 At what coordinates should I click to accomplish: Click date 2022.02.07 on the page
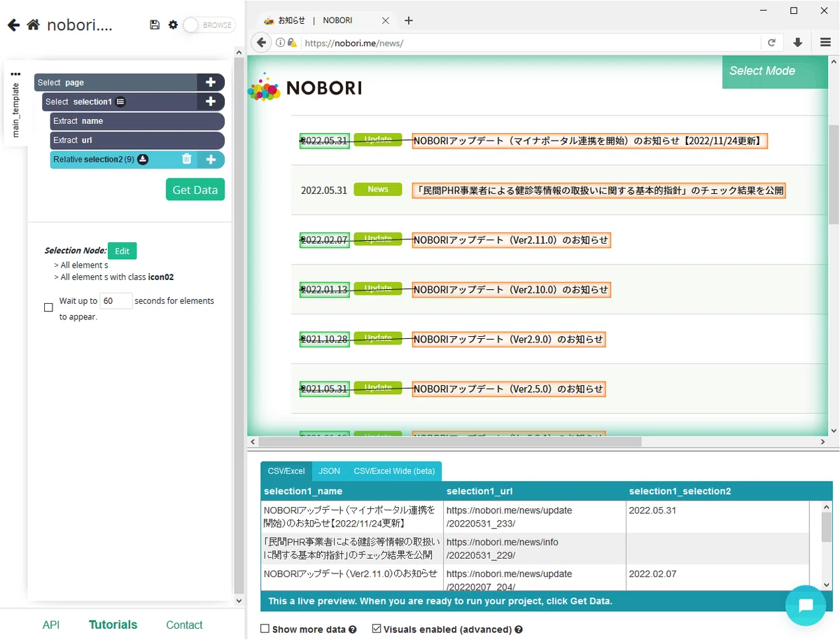324,240
